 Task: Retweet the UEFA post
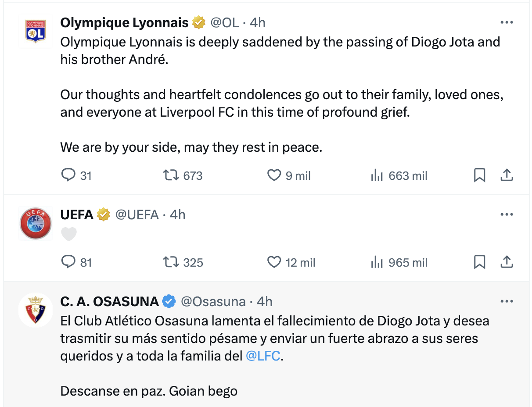click(171, 262)
